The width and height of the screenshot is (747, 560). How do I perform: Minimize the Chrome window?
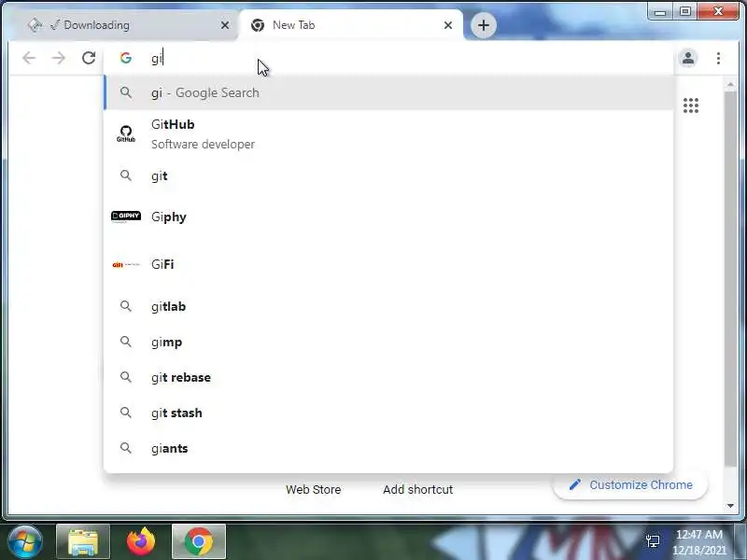click(x=660, y=12)
